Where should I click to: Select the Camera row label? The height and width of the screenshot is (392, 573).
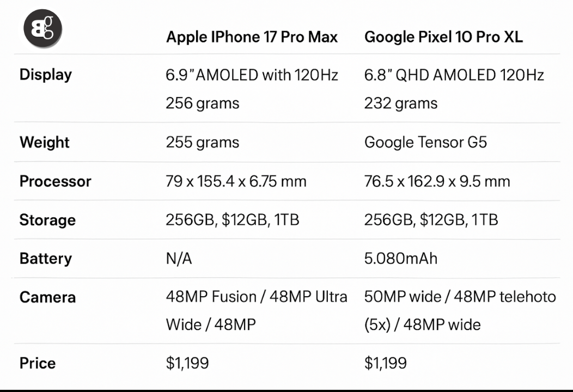[x=47, y=297]
